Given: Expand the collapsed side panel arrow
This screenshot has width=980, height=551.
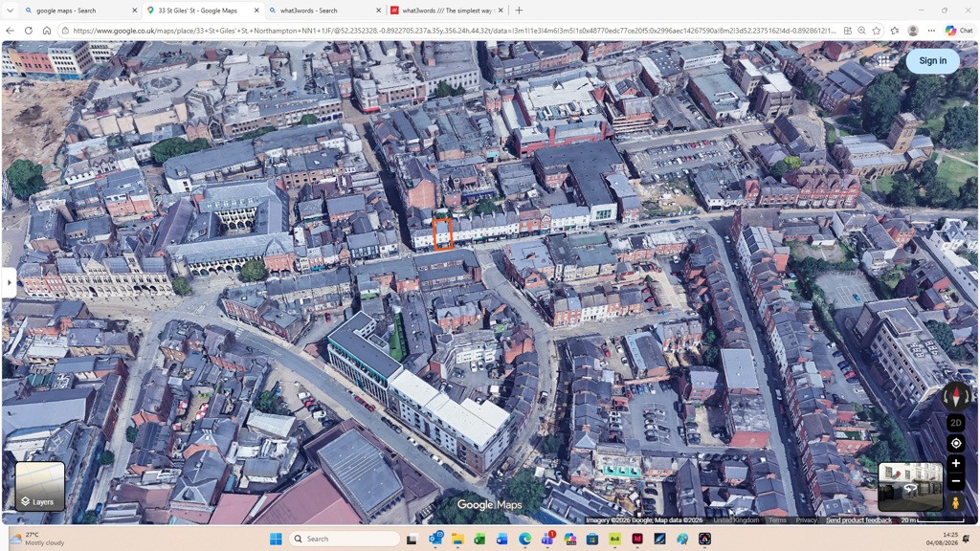Looking at the screenshot, I should pyautogui.click(x=9, y=282).
